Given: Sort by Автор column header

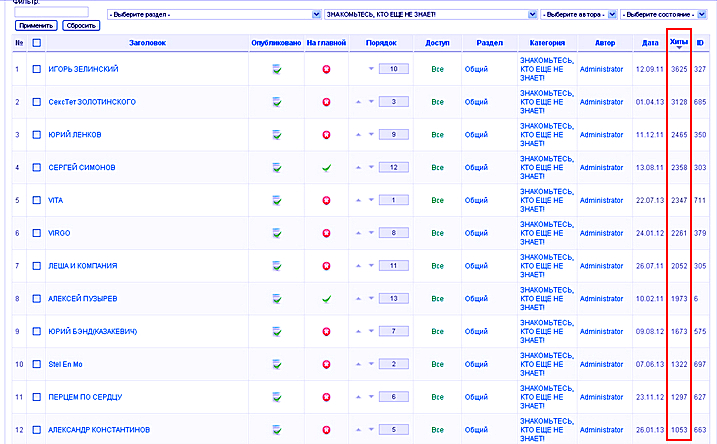Looking at the screenshot, I should click(605, 43).
